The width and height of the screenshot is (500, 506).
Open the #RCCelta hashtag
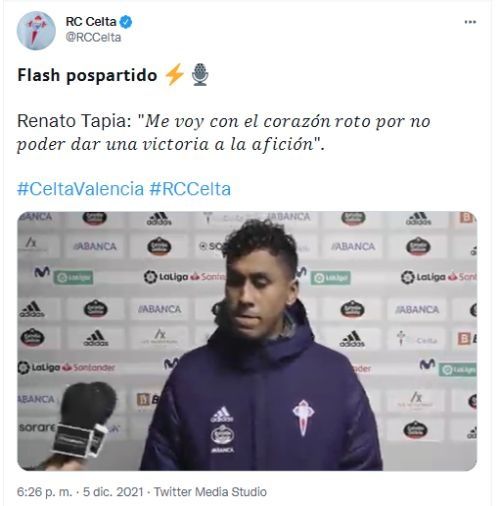[190, 189]
